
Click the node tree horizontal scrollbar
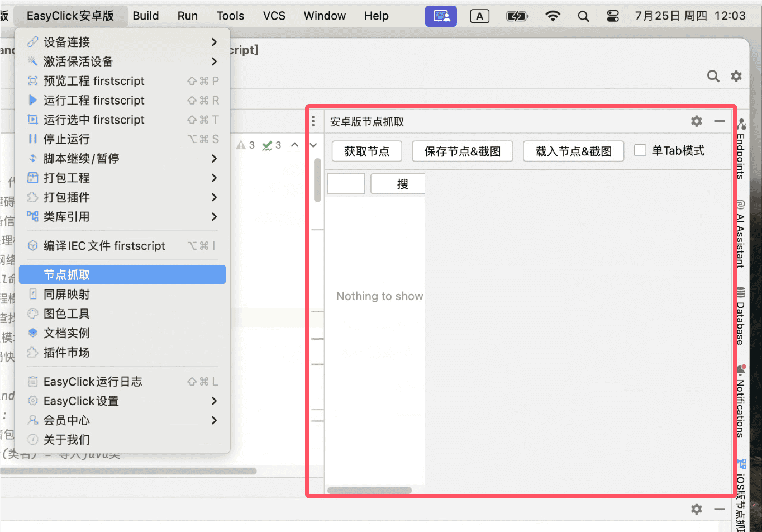pyautogui.click(x=369, y=490)
